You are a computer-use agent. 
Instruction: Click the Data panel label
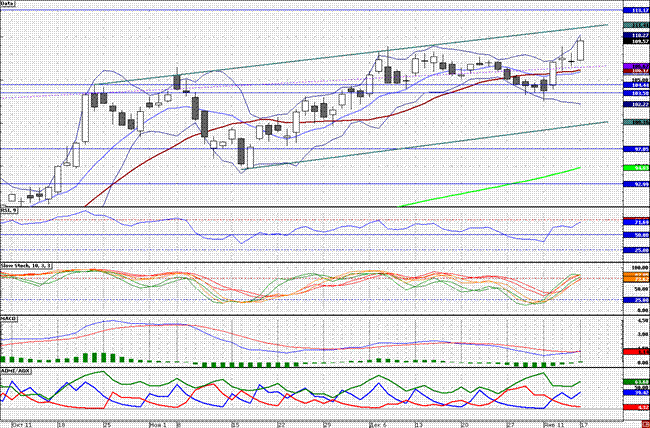[x=7, y=3]
